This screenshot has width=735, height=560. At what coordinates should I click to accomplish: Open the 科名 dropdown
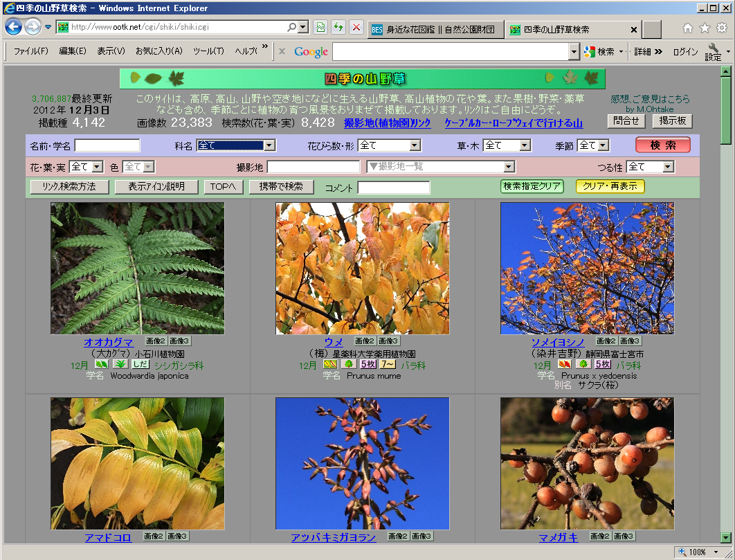(236, 145)
